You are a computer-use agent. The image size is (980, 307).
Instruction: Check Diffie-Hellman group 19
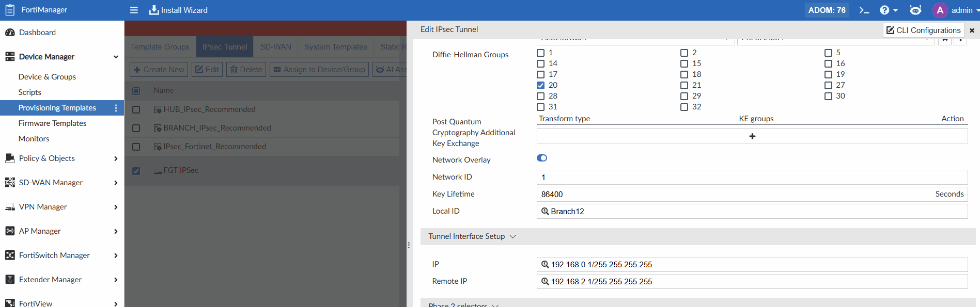(828, 74)
